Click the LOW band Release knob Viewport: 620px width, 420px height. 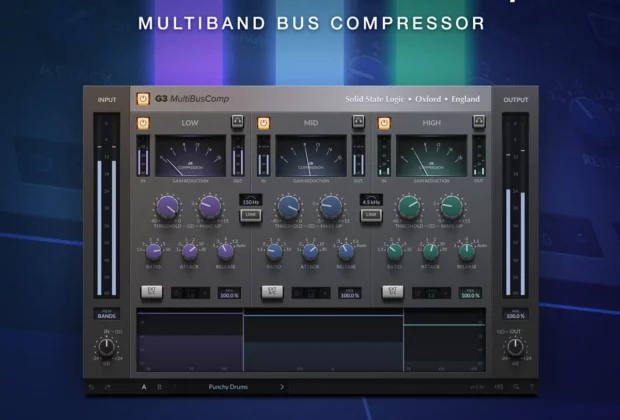[x=225, y=252]
